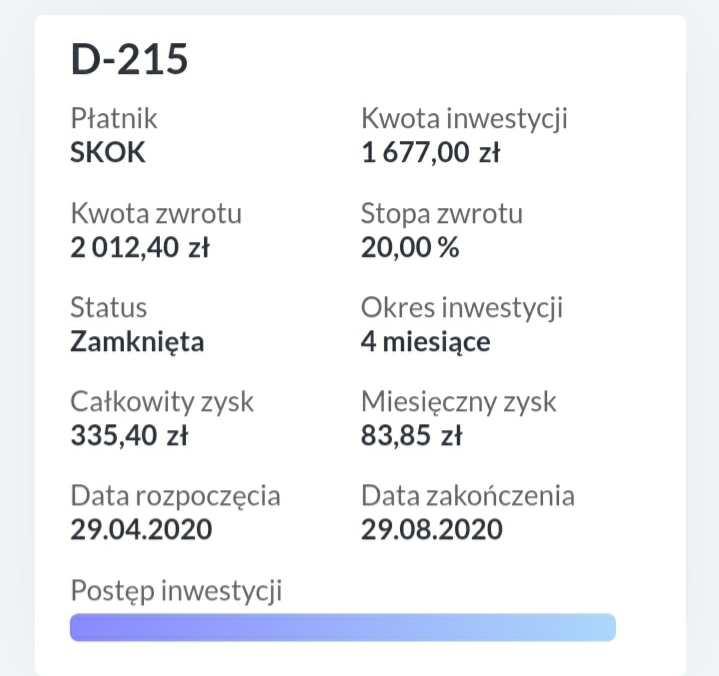Click the investment progress bar
719x676 pixels.
tap(342, 628)
